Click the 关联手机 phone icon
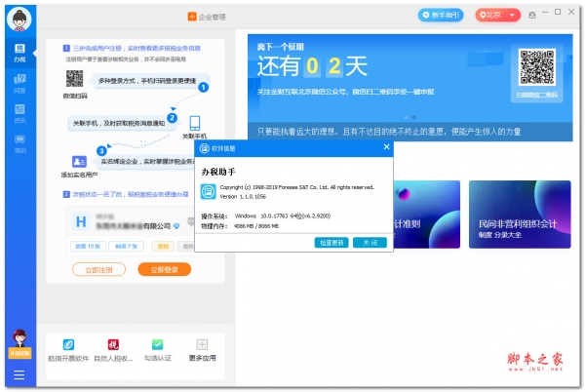The width and height of the screenshot is (585, 392). coord(195,123)
